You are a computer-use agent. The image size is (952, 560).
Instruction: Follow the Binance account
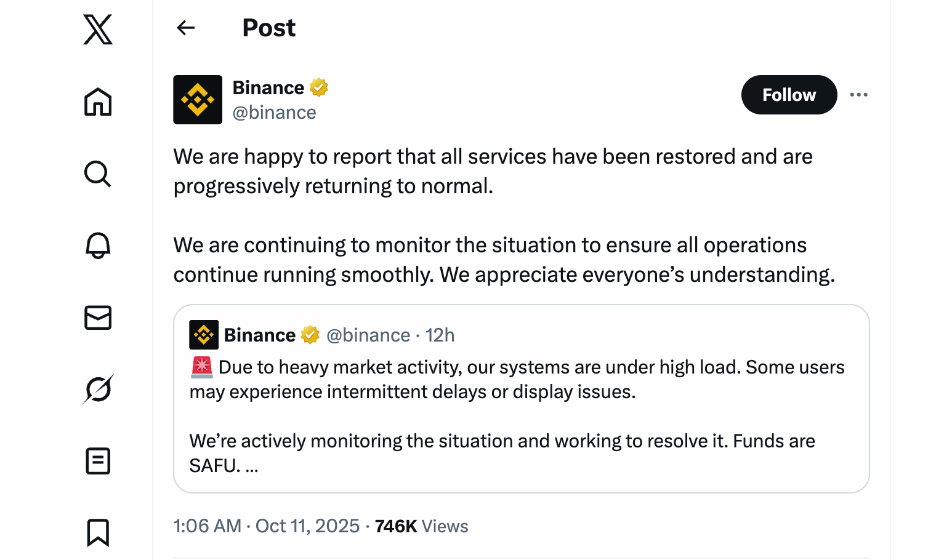click(788, 95)
